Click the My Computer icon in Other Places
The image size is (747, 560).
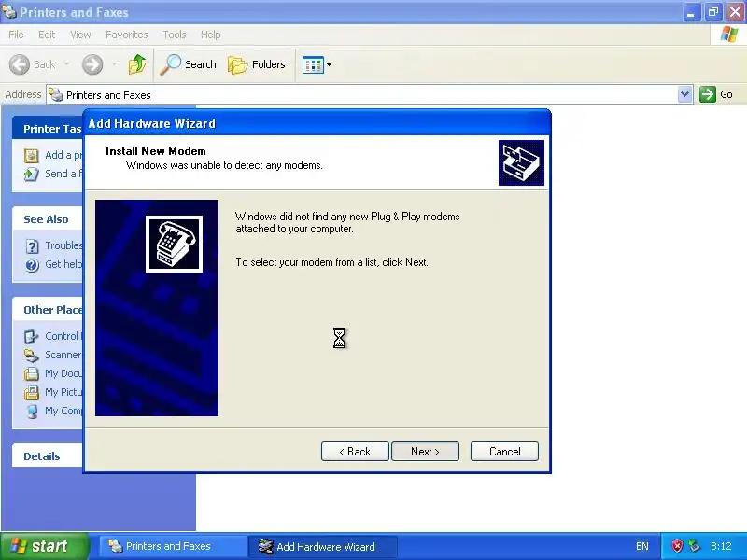tap(32, 411)
